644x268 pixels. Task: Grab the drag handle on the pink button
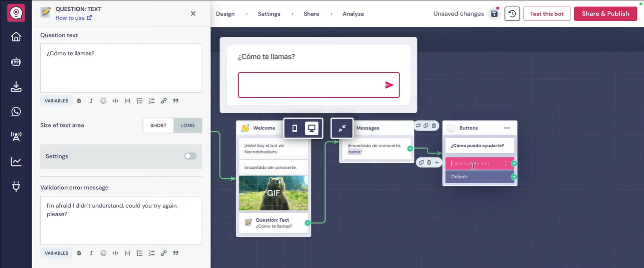coord(506,164)
